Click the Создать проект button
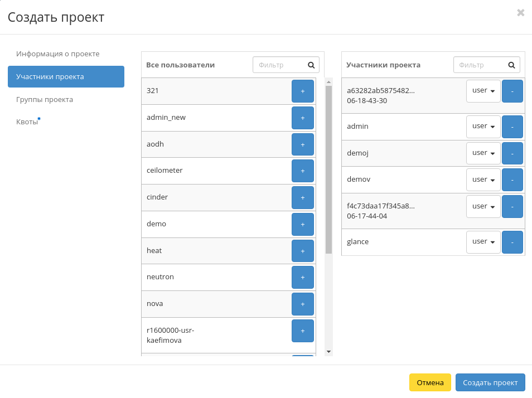 click(x=490, y=382)
